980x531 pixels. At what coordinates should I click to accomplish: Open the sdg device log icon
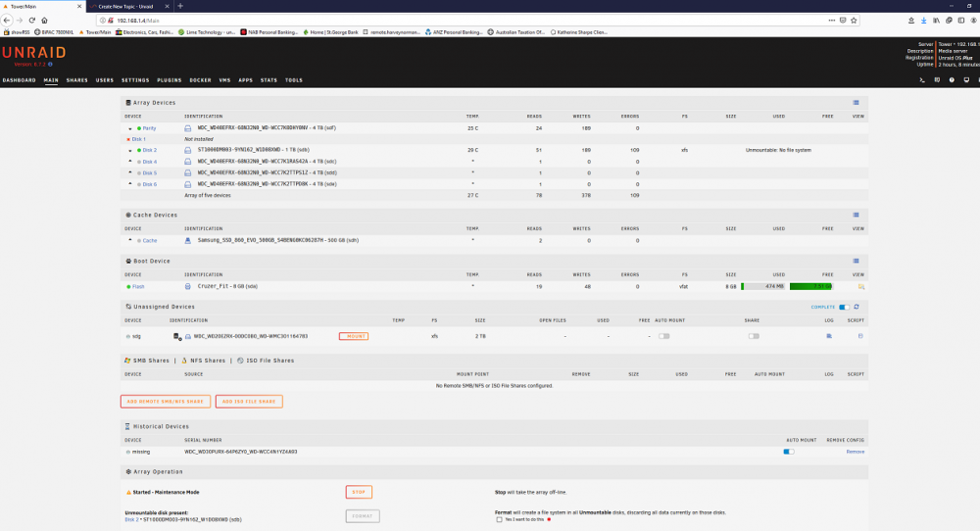pyautogui.click(x=829, y=336)
